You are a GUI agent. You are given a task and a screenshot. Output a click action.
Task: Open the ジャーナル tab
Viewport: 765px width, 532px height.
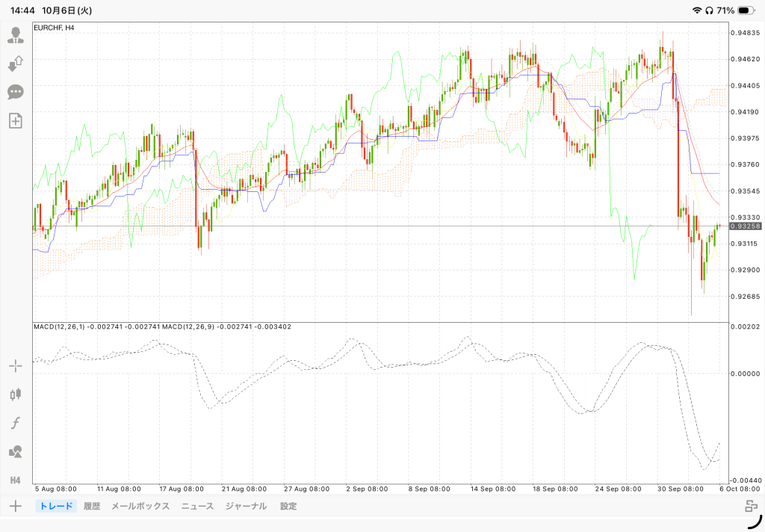[x=246, y=506]
